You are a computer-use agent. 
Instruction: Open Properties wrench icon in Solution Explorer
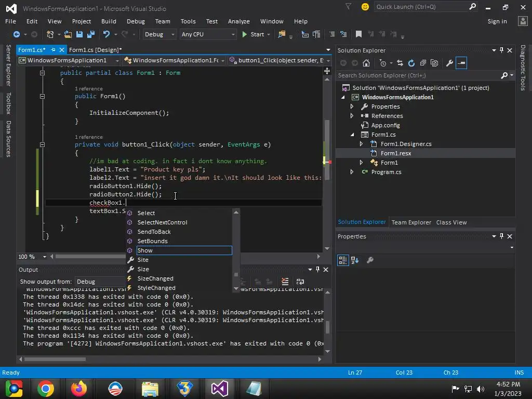point(449,63)
